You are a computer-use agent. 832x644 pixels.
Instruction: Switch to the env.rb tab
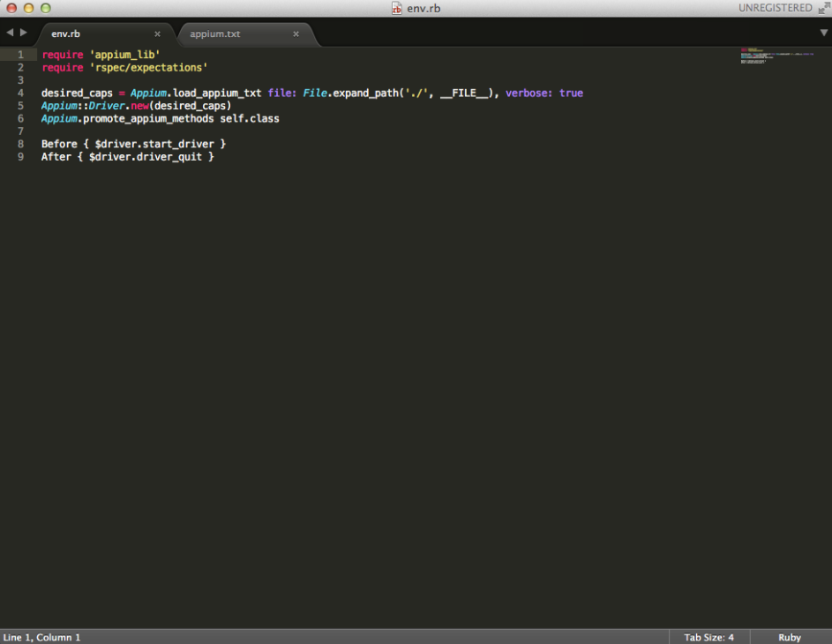[65, 34]
